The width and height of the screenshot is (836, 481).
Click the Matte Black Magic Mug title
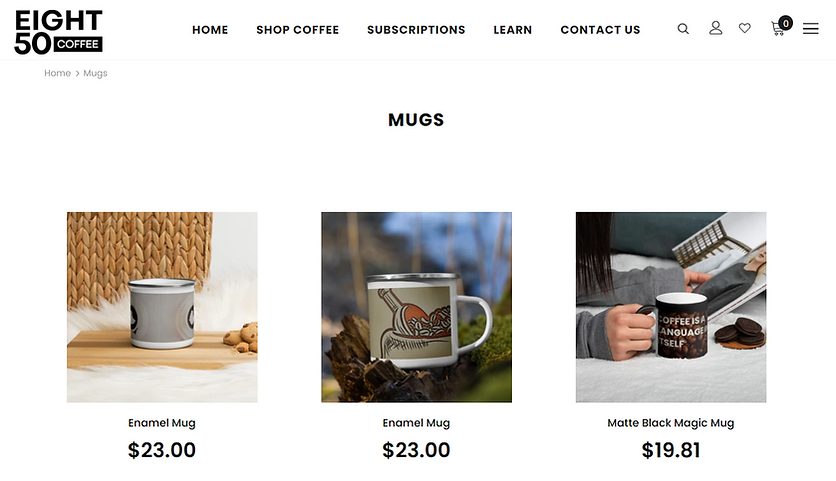(x=671, y=423)
